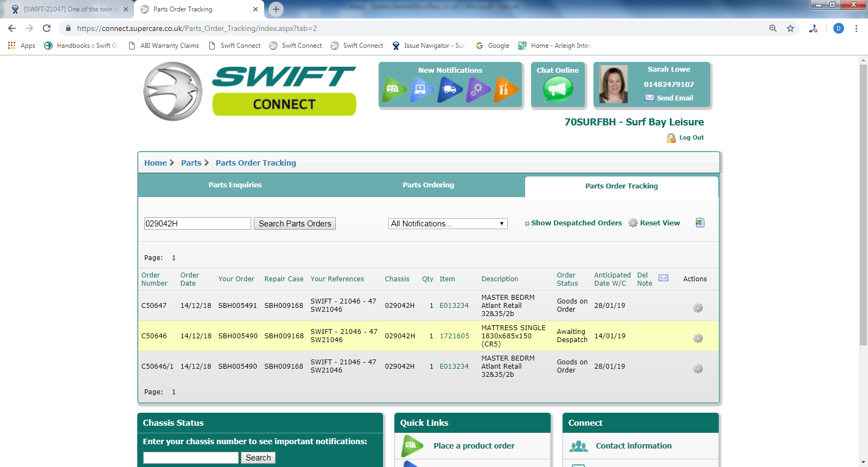Click the Search Parts Orders button
Screen dimensions: 868x467
click(x=295, y=224)
